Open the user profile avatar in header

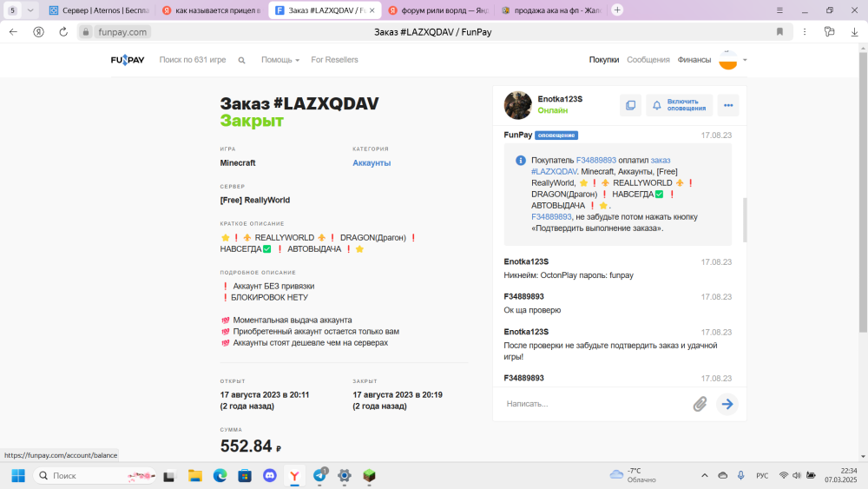(x=728, y=60)
